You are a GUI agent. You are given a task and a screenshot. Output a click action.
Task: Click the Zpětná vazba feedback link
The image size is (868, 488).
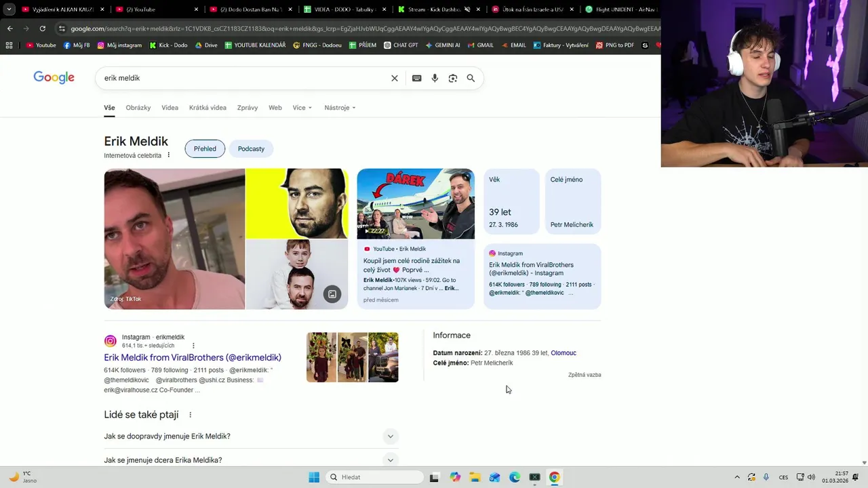[585, 375]
